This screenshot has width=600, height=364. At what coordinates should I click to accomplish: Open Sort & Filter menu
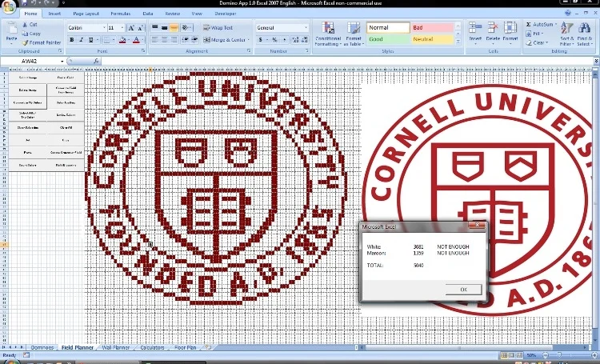[x=566, y=34]
